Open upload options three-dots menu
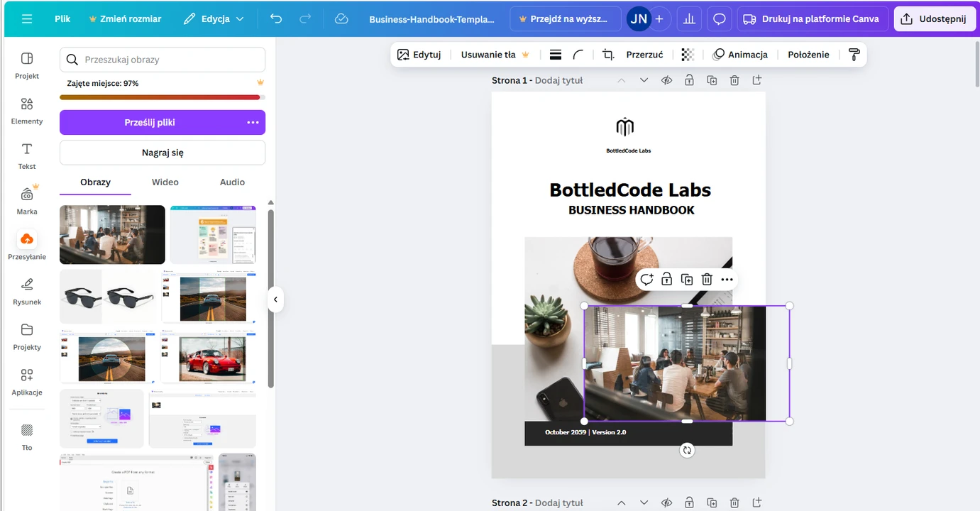The image size is (980, 511). pyautogui.click(x=253, y=122)
